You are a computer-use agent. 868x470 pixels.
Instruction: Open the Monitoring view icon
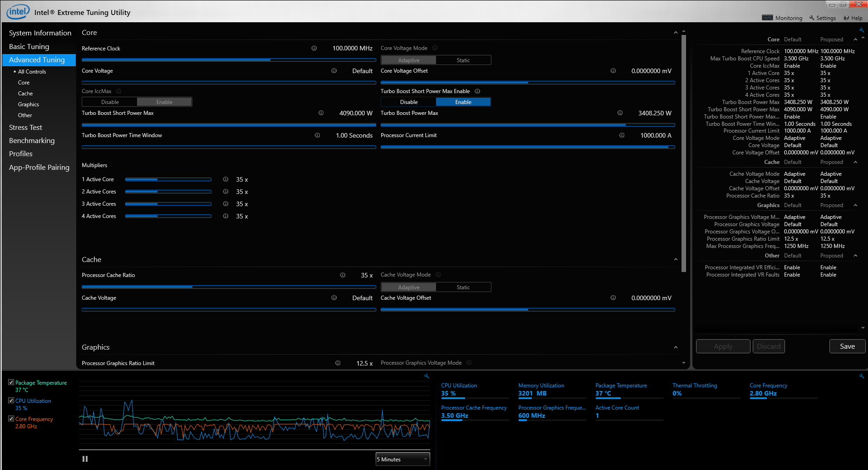click(x=767, y=18)
